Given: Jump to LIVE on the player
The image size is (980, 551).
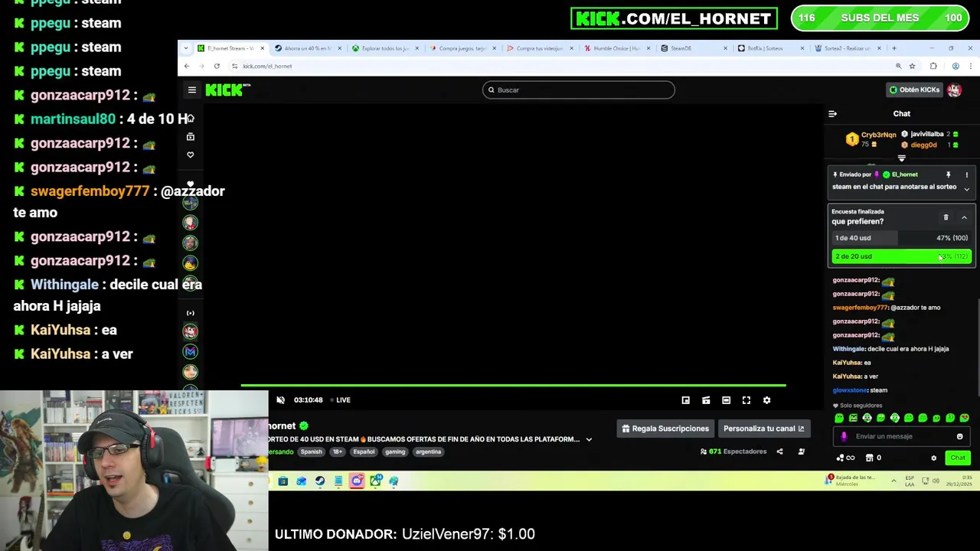Looking at the screenshot, I should (339, 400).
